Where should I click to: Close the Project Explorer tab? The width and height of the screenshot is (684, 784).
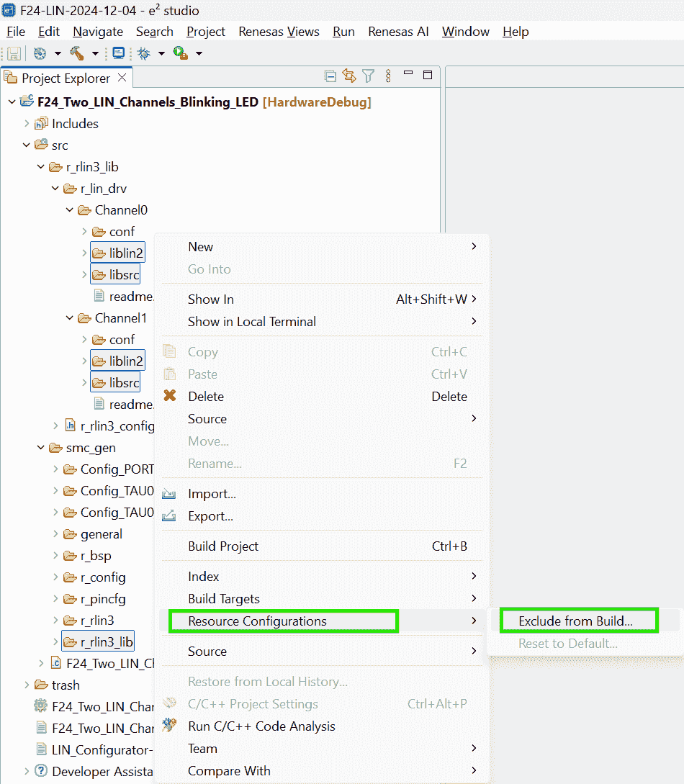122,78
